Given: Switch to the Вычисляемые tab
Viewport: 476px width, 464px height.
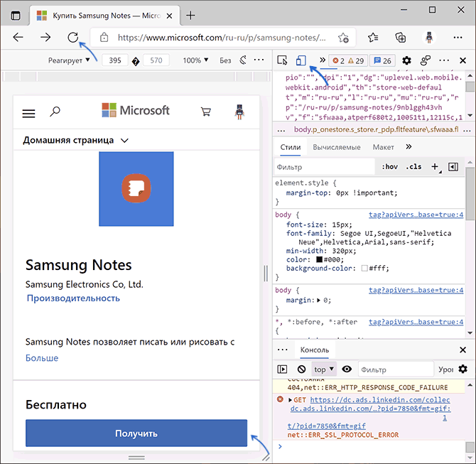Looking at the screenshot, I should 337,147.
